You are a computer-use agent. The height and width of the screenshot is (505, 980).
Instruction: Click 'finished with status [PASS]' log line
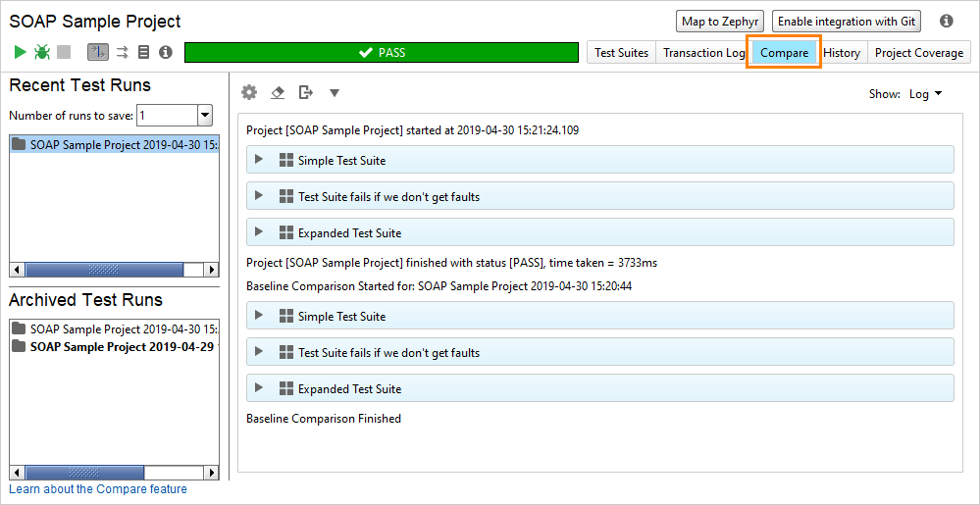[x=452, y=263]
